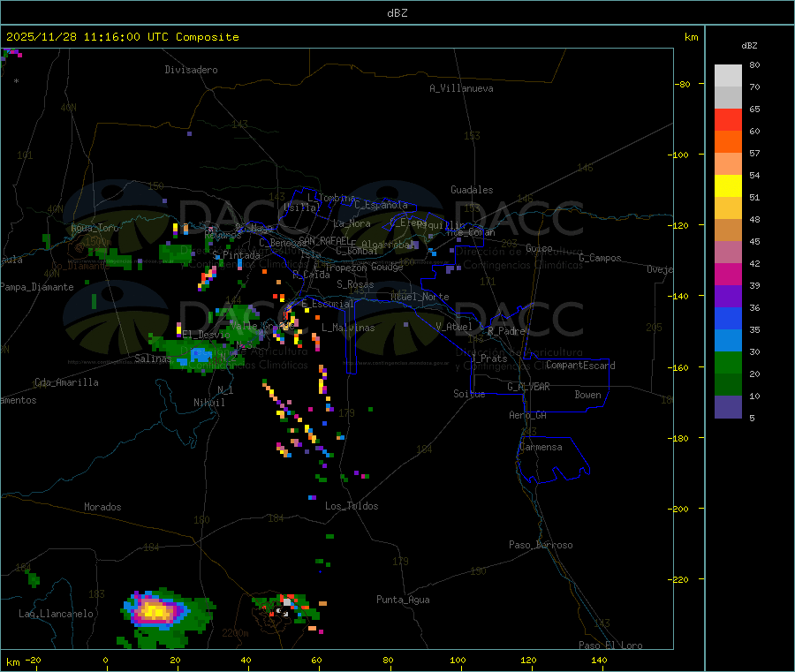Click the dBZ title at top
Screen dimensions: 795x672
397,13
